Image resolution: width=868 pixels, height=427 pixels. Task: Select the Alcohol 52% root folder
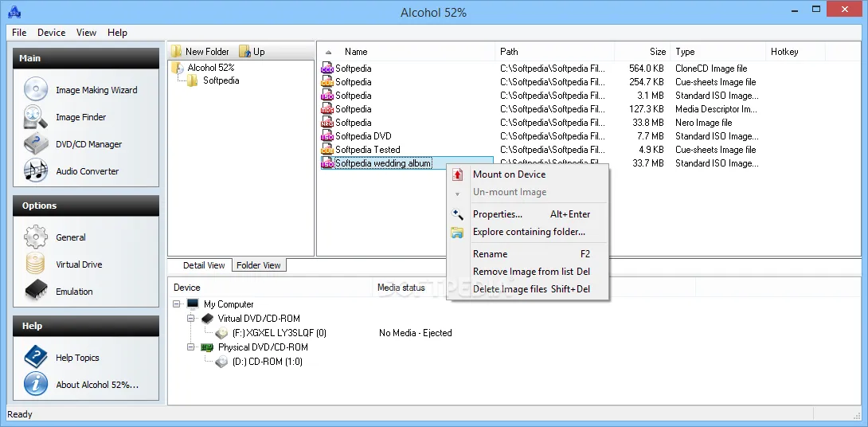(x=211, y=68)
